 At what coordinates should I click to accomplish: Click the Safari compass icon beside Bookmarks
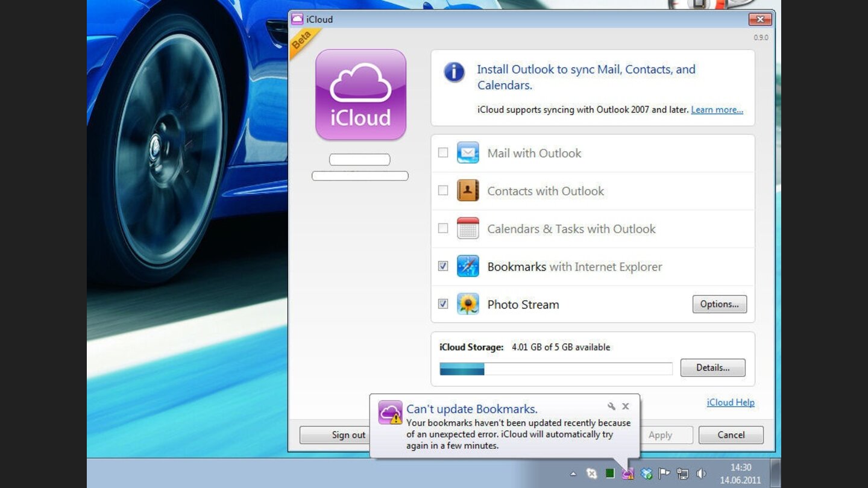point(468,266)
